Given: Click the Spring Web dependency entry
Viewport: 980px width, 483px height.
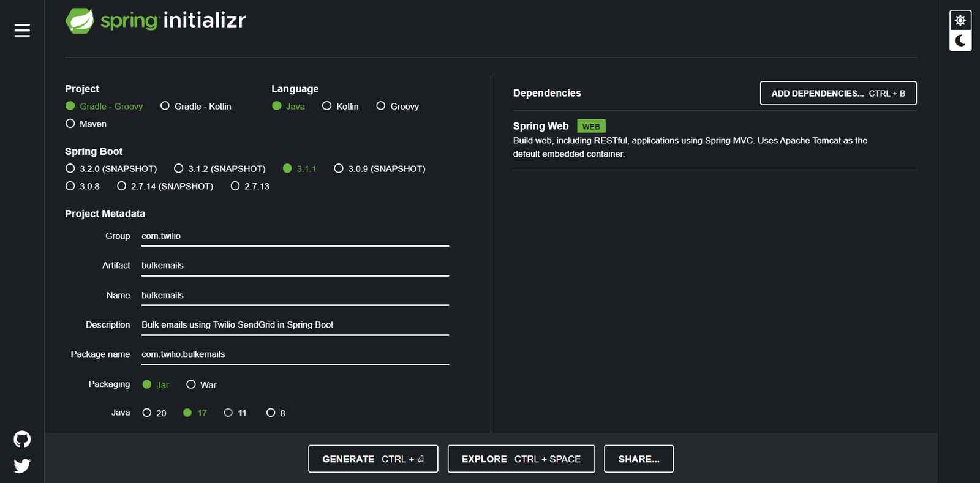Looking at the screenshot, I should 715,140.
